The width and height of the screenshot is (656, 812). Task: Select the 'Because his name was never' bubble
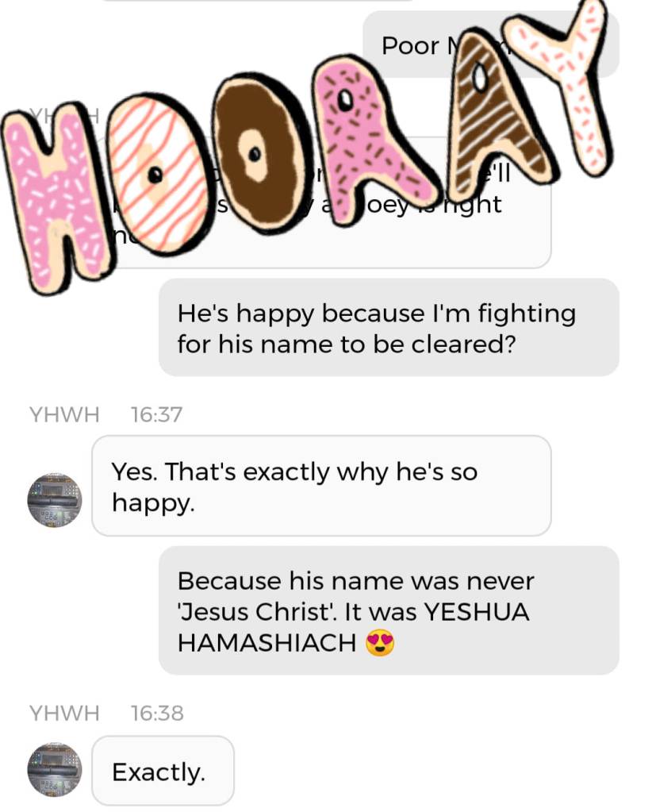tap(389, 610)
